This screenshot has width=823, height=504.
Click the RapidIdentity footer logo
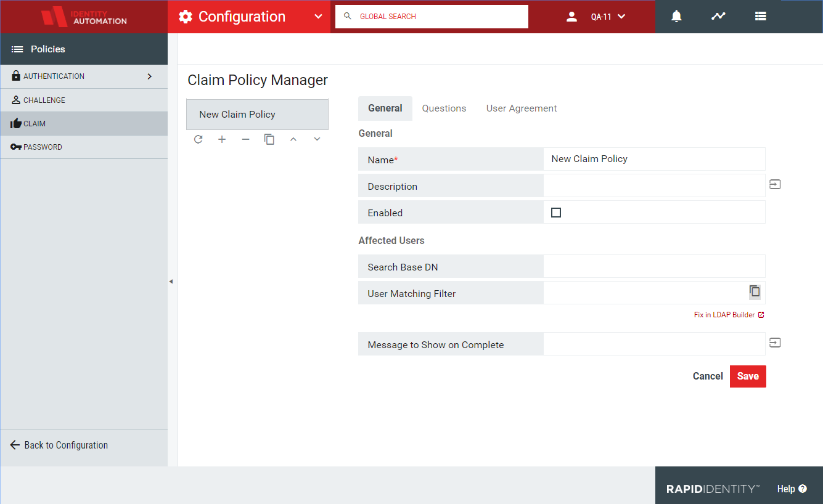click(x=713, y=489)
